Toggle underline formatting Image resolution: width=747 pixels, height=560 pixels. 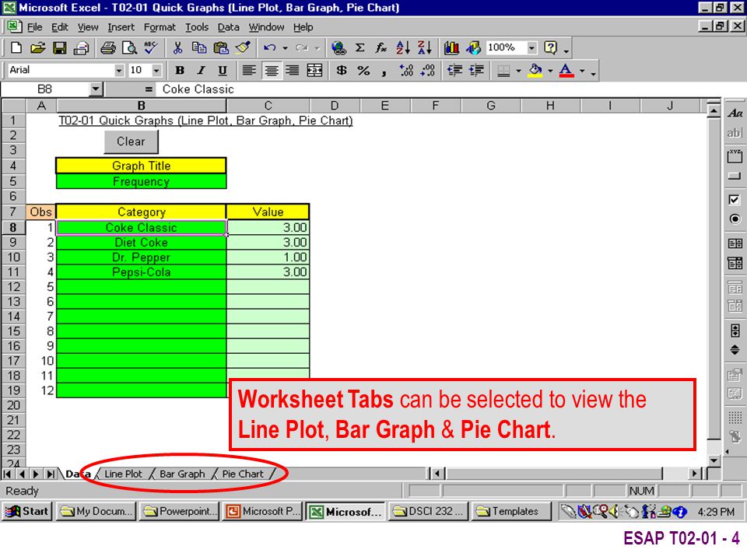[223, 71]
